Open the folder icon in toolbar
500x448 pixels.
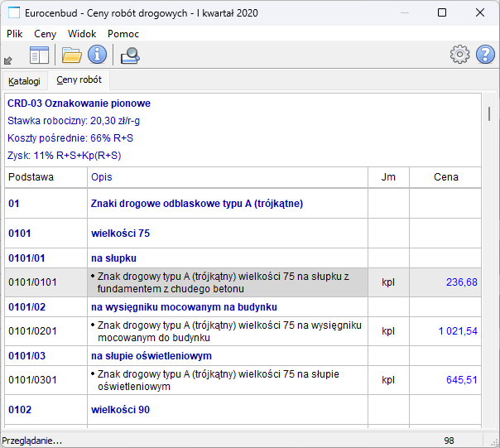pos(72,55)
